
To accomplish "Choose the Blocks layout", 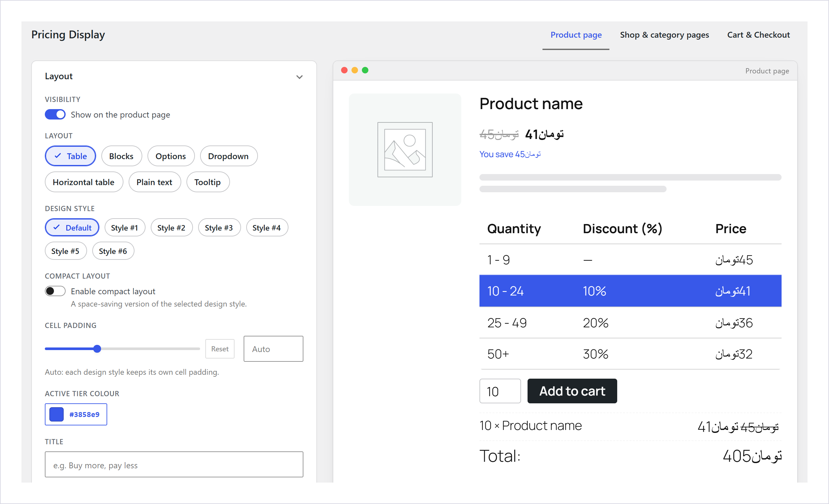I will point(121,156).
